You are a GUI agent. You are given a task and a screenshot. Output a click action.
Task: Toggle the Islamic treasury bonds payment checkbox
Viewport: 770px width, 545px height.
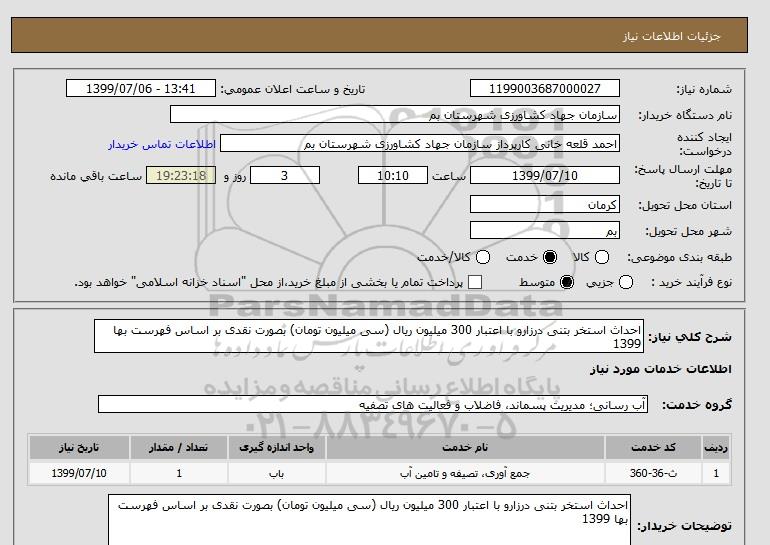click(475, 283)
